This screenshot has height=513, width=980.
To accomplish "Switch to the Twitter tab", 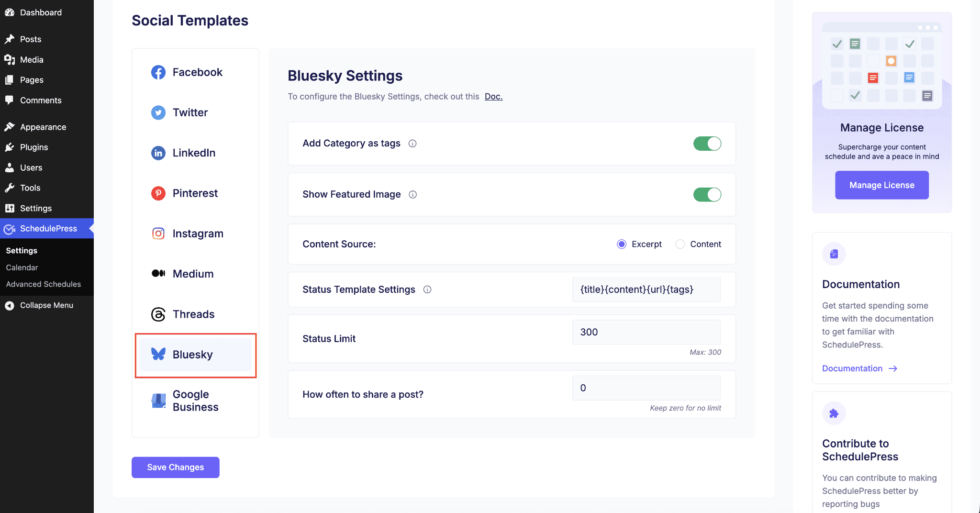I will [x=195, y=112].
